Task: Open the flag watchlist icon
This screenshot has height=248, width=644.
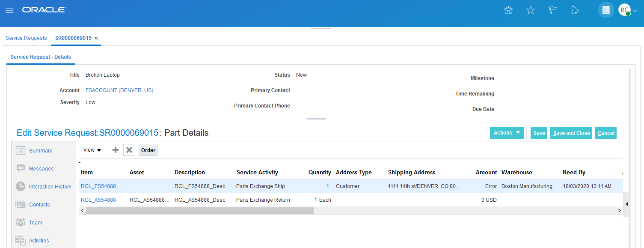Action: [x=552, y=9]
